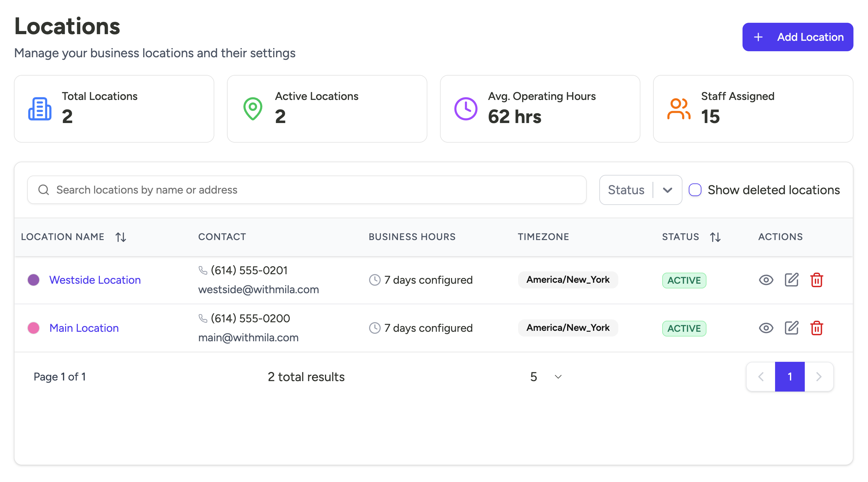The image size is (868, 482).
Task: Go to previous page chevron
Action: point(761,376)
